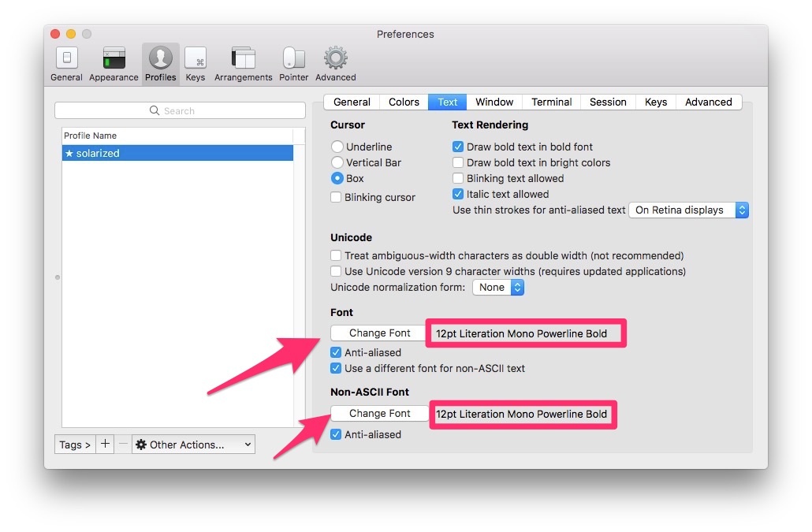
Task: Open the thin strokes Retina displays dropdown
Action: [688, 210]
